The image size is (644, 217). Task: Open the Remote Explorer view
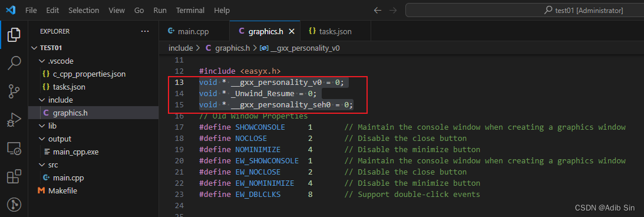pyautogui.click(x=14, y=149)
